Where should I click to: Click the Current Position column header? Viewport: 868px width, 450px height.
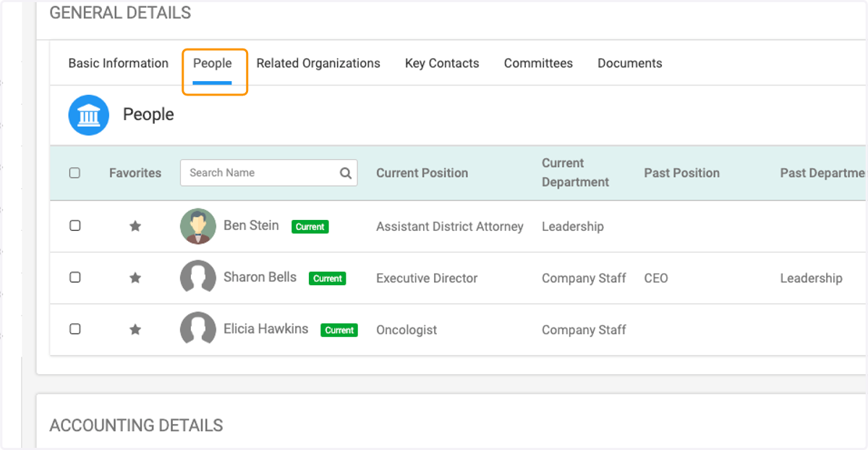point(422,173)
